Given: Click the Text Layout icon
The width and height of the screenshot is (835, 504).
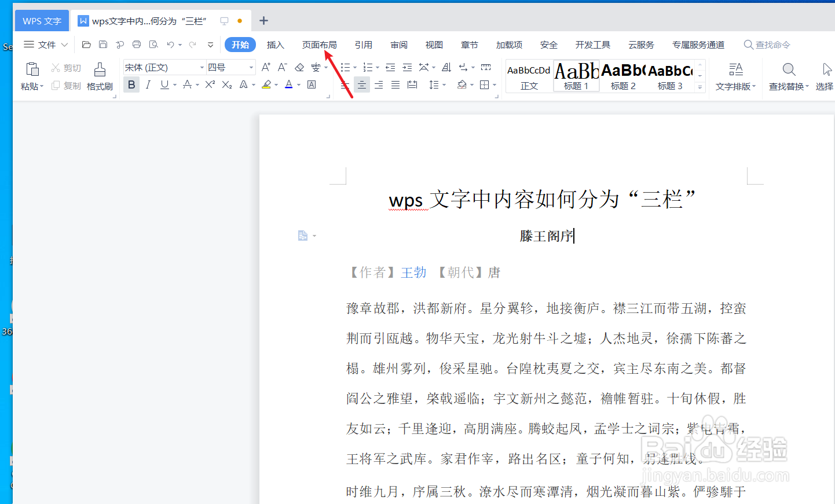Looking at the screenshot, I should (x=735, y=69).
